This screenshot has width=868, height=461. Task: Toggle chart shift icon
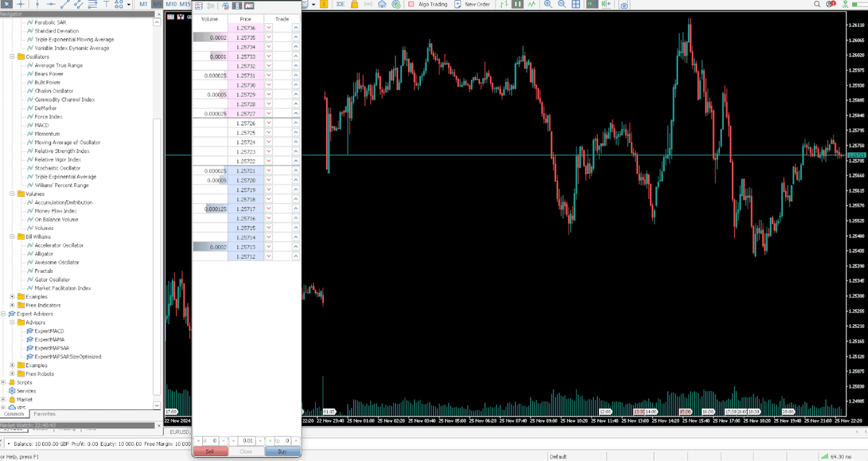point(606,4)
